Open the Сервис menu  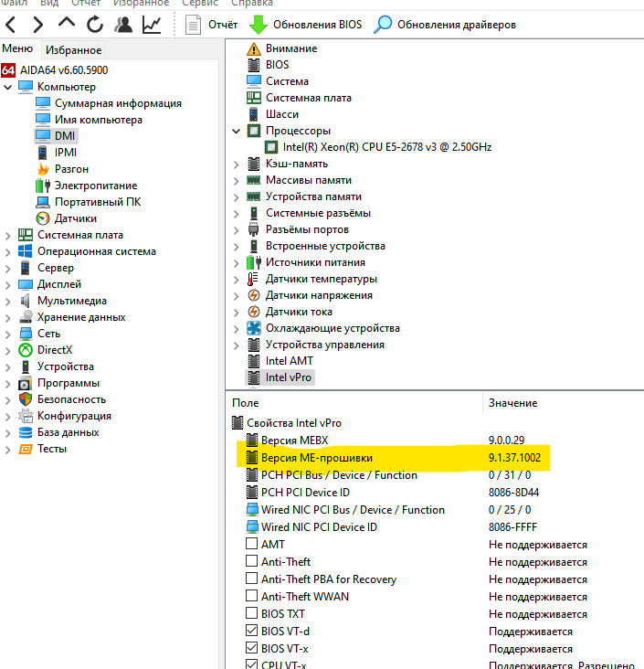pos(200,4)
